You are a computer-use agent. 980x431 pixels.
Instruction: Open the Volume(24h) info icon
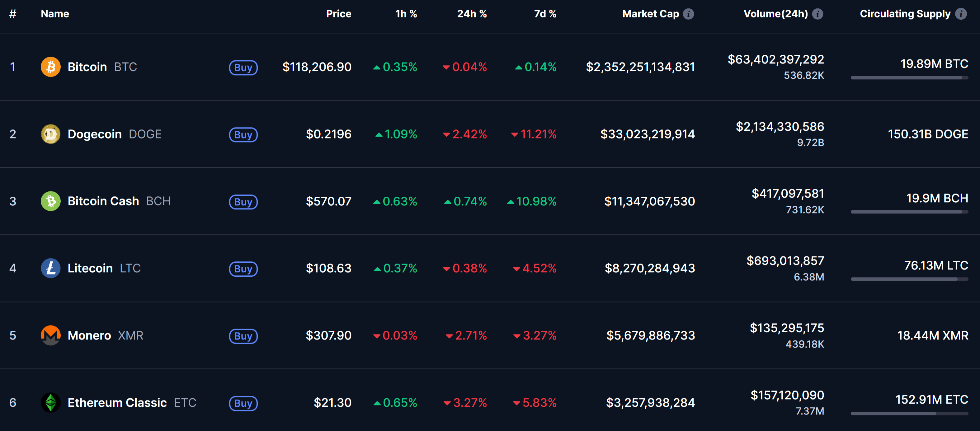click(817, 14)
